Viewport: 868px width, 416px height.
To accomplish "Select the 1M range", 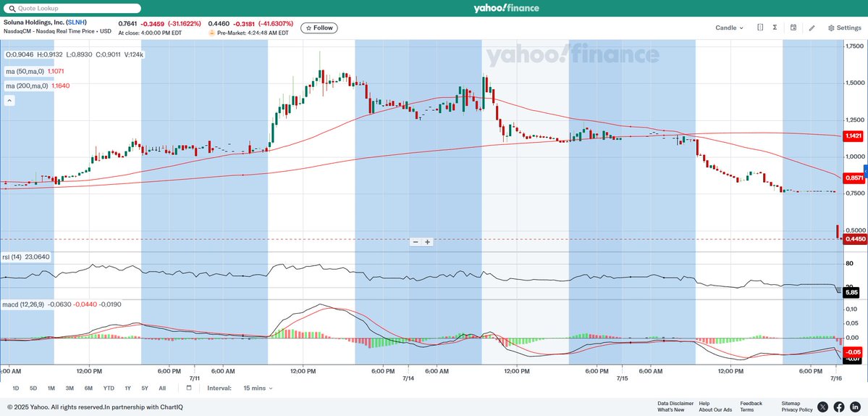I will click(x=51, y=388).
